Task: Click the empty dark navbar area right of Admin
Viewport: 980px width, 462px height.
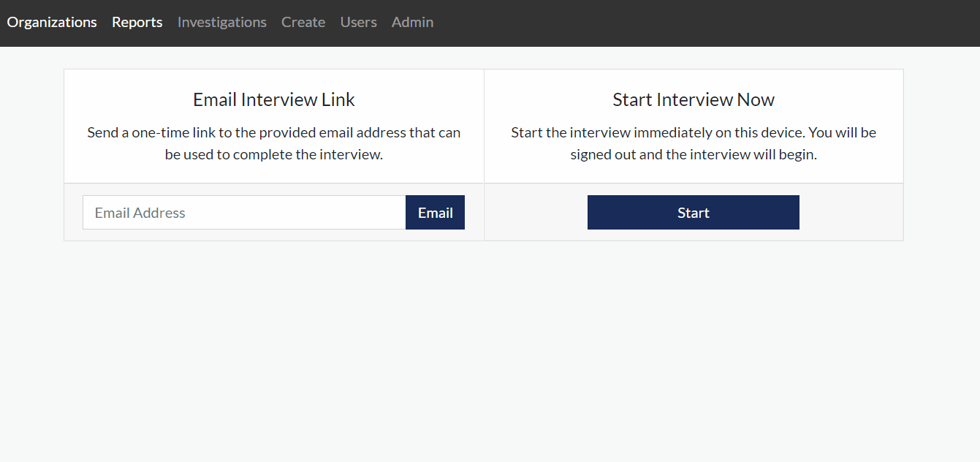Action: tap(694, 22)
